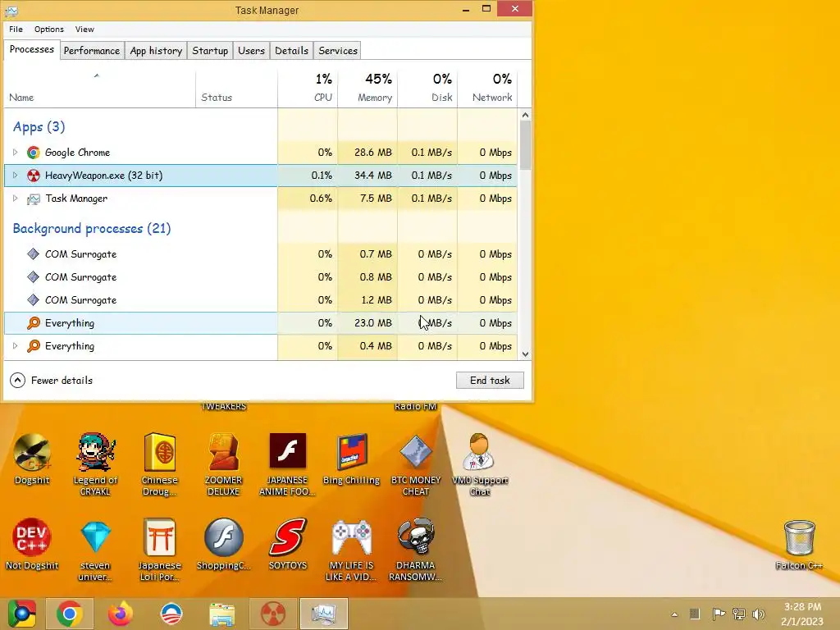The height and width of the screenshot is (630, 840).
Task: Show hidden tray icons arrow
Action: [x=674, y=614]
